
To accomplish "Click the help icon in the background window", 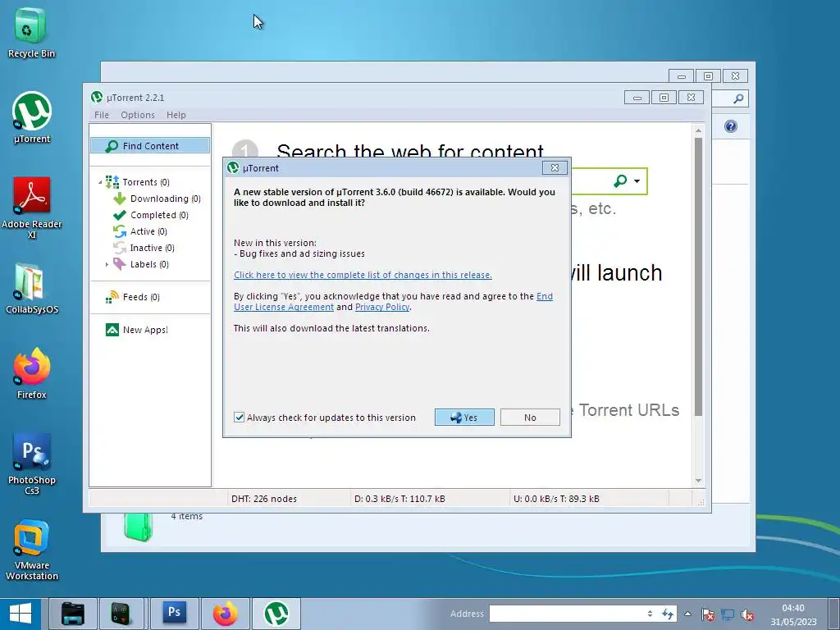I will tap(730, 126).
